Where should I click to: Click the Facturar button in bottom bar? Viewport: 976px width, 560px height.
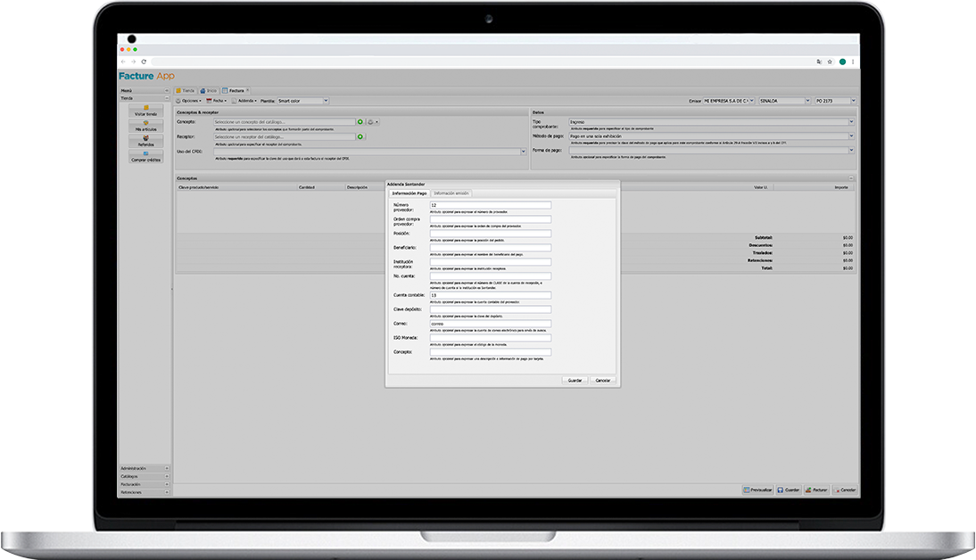tap(816, 490)
